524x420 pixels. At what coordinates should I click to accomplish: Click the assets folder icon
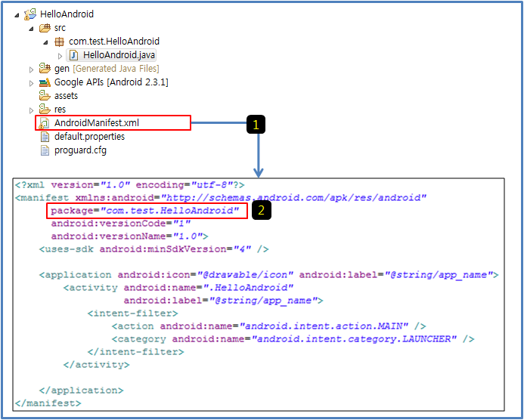click(45, 95)
